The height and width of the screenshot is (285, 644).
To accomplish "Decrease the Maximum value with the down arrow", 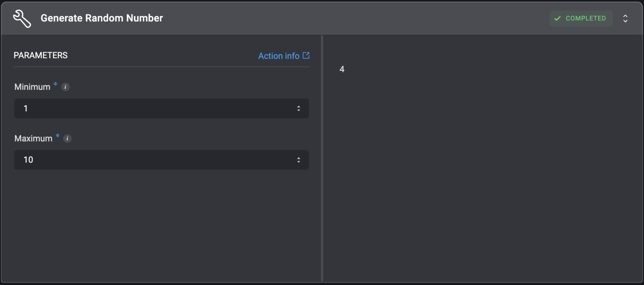I will [299, 162].
